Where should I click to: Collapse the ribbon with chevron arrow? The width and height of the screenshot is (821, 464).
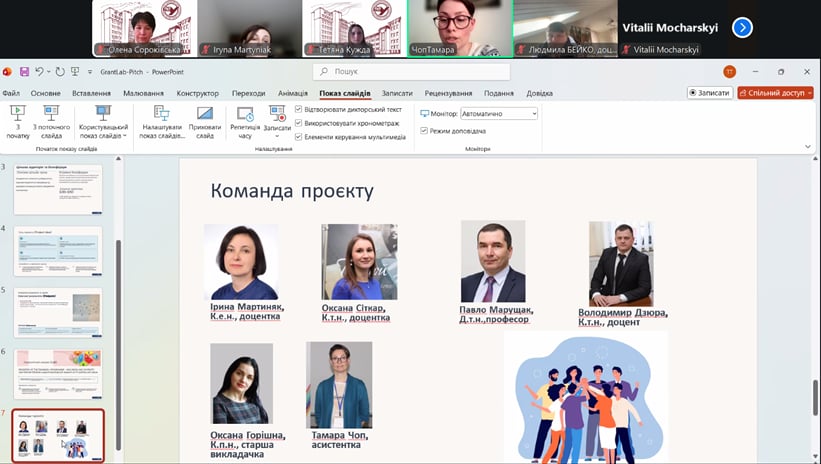(x=808, y=146)
